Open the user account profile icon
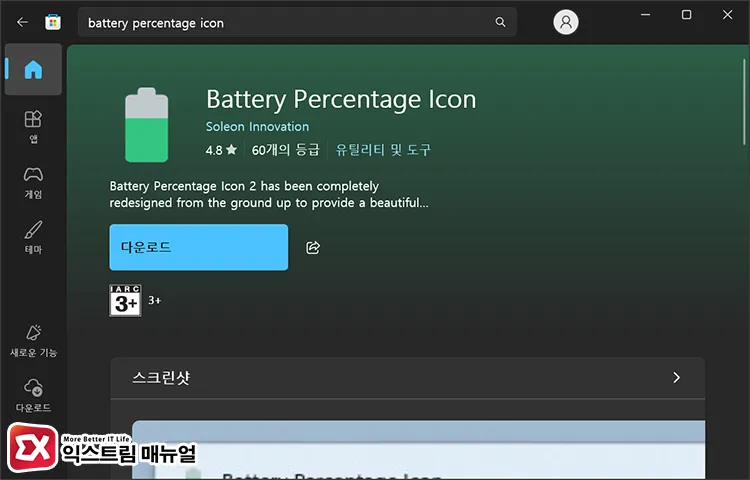Image resolution: width=750 pixels, height=480 pixels. pos(566,22)
